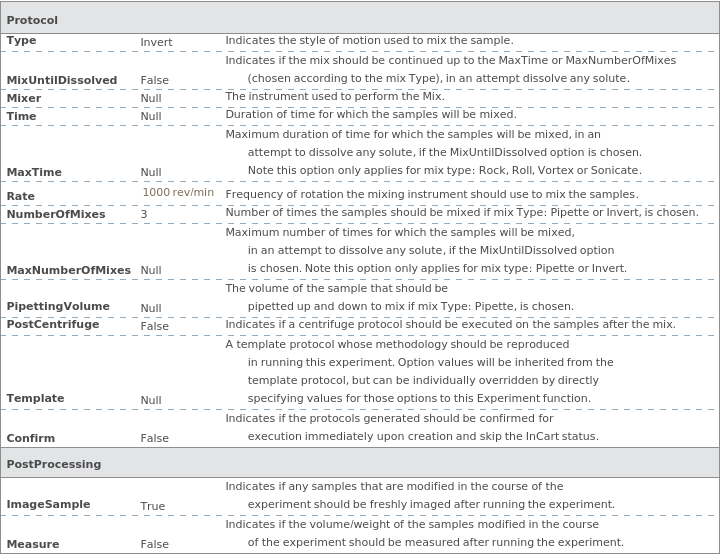Select the MaxNumberOfMixes option name

click(69, 270)
